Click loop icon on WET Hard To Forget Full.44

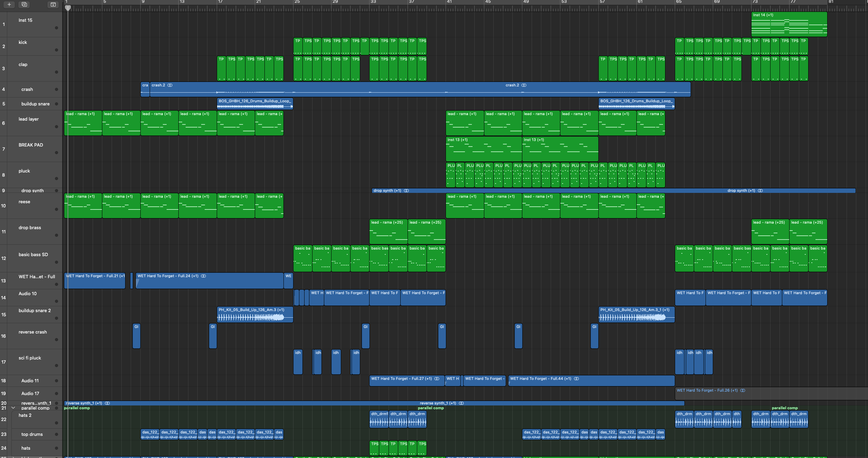pos(576,379)
